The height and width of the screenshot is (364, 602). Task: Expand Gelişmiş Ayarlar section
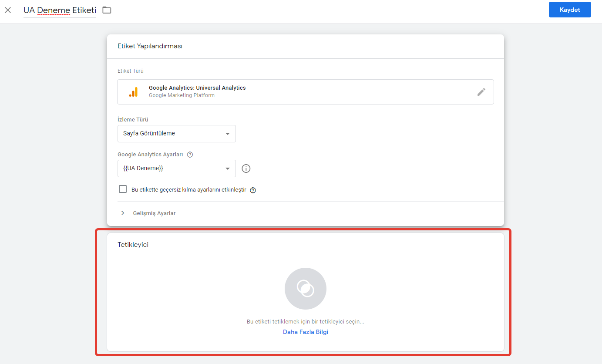148,213
